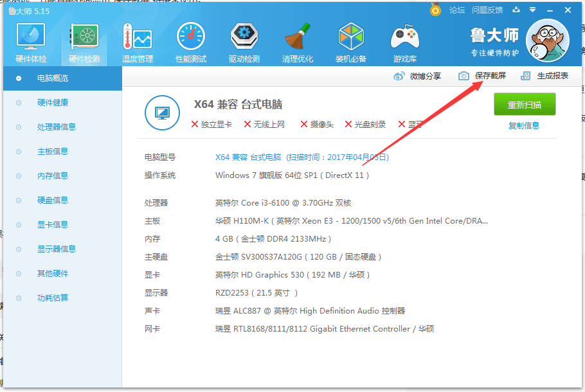The width and height of the screenshot is (585, 392).
Task: Click the 问题反馈 feedback link
Action: 487,10
